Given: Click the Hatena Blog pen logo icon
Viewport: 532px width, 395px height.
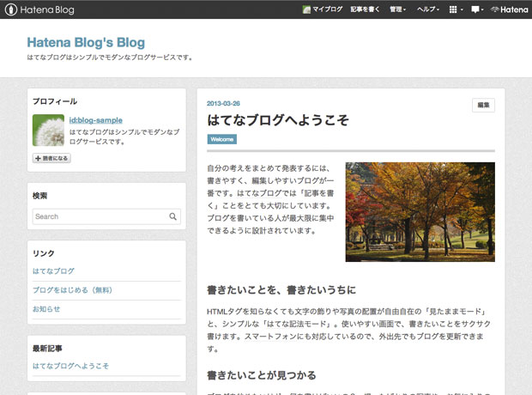Looking at the screenshot, I should [11, 9].
